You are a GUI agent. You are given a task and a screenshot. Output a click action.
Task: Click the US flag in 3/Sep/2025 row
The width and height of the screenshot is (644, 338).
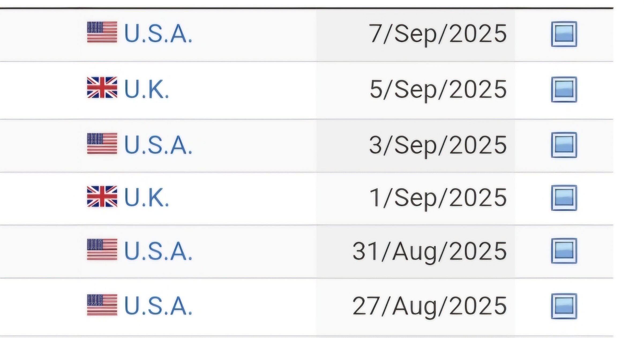click(x=102, y=143)
